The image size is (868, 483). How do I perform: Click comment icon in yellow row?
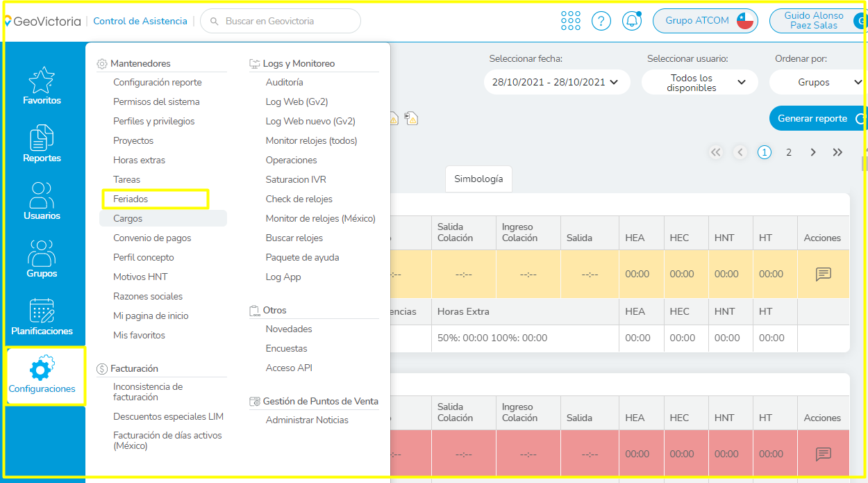pyautogui.click(x=823, y=274)
